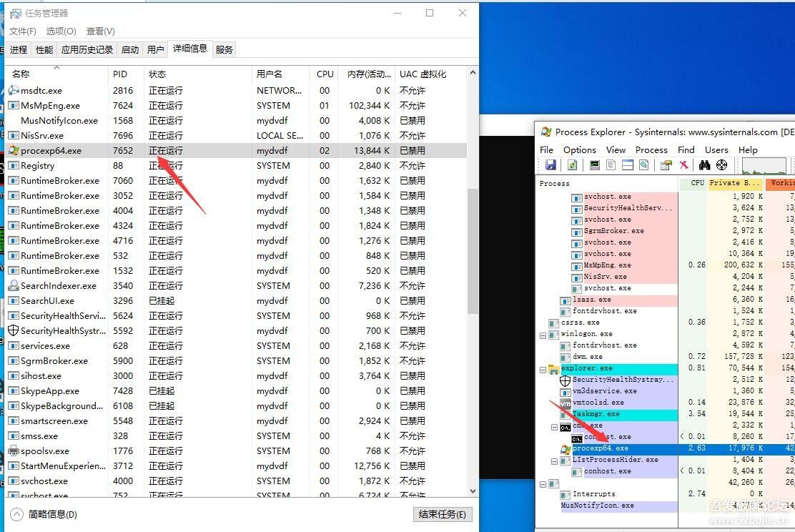
Task: Select StartMenuExperien... row in Task Manager
Action: 236,466
